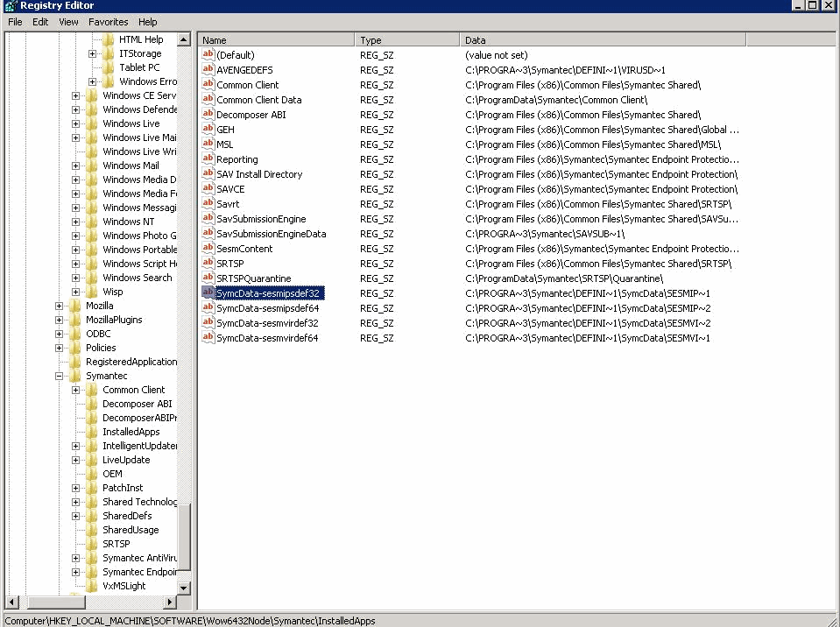Open the Help menu
The width and height of the screenshot is (840, 627).
(147, 22)
